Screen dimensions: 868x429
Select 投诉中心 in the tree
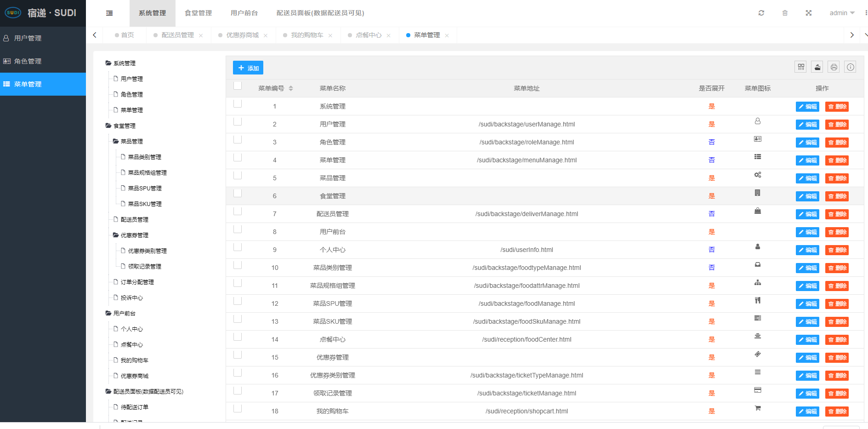pos(132,297)
